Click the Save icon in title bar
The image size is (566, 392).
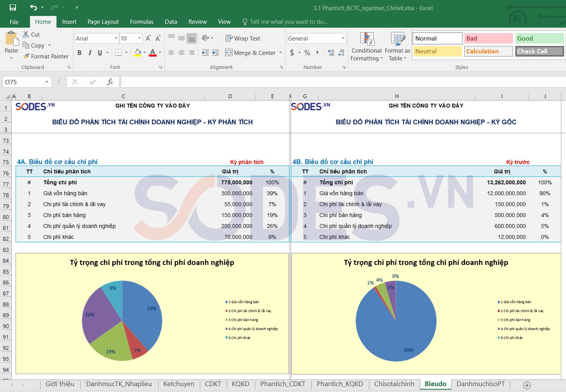(x=13, y=7)
